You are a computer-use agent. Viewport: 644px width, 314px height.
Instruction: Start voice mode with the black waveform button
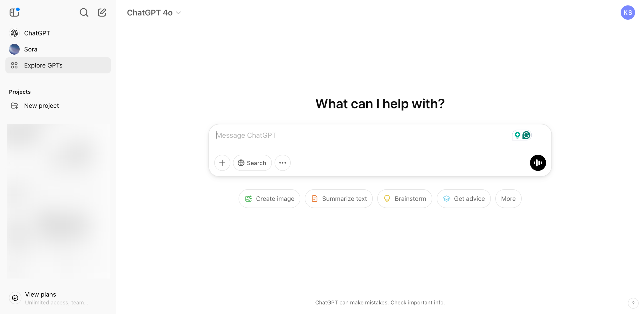(538, 163)
